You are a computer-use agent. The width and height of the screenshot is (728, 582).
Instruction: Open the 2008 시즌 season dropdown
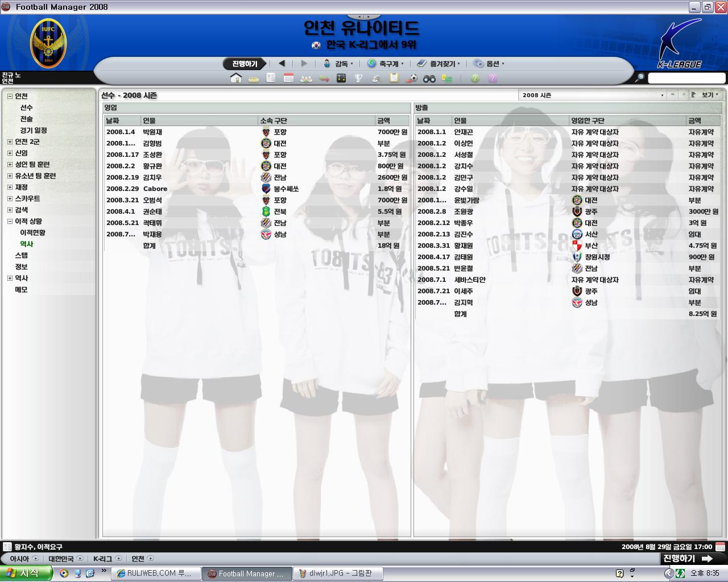pos(592,95)
